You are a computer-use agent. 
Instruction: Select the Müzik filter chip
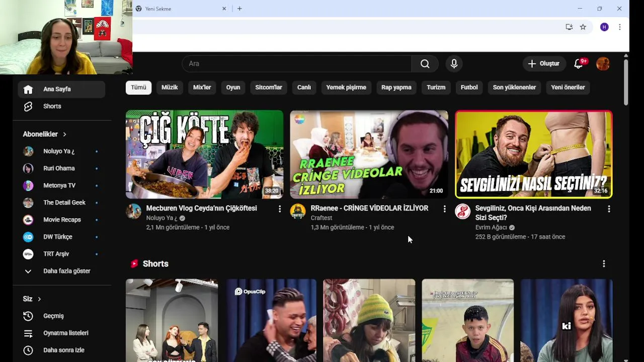(170, 87)
